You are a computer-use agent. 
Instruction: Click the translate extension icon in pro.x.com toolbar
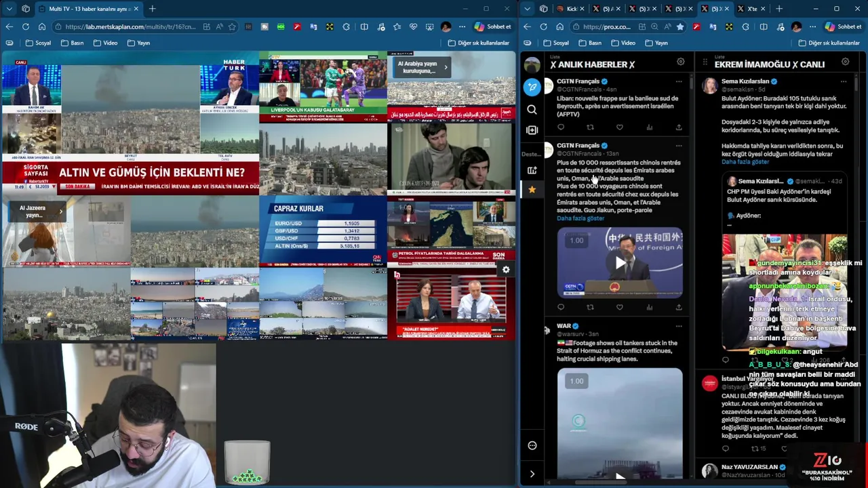click(712, 26)
